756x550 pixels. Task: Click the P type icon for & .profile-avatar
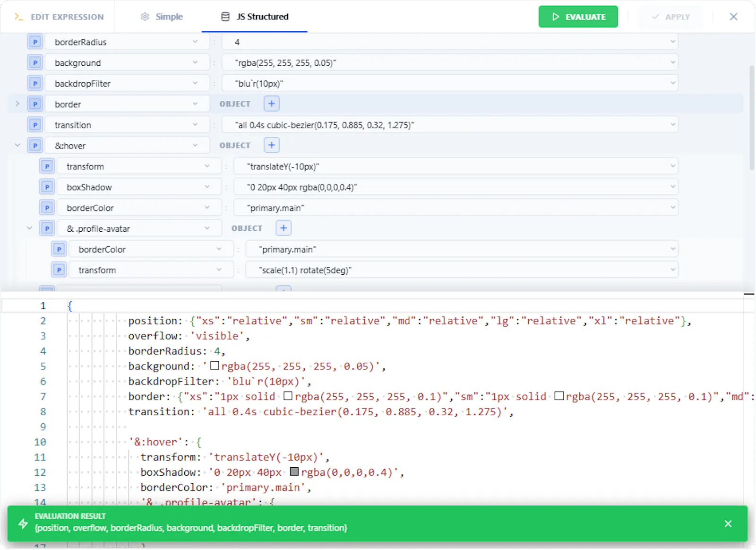pyautogui.click(x=47, y=229)
